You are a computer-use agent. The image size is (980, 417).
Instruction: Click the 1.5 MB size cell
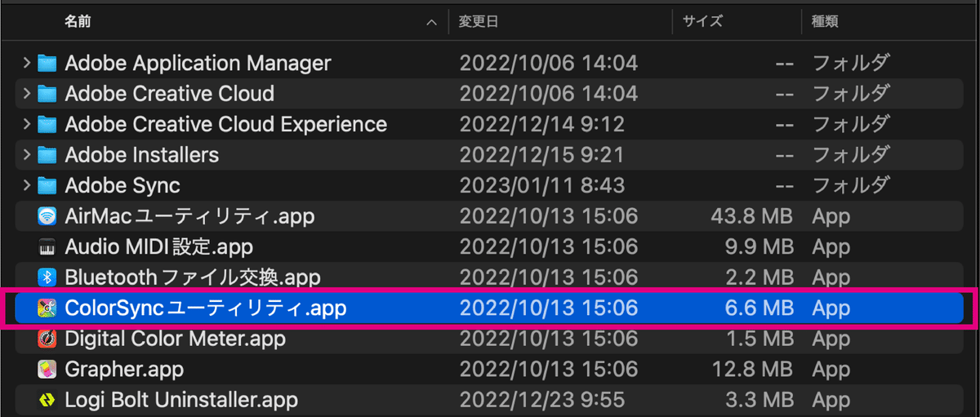tap(759, 339)
